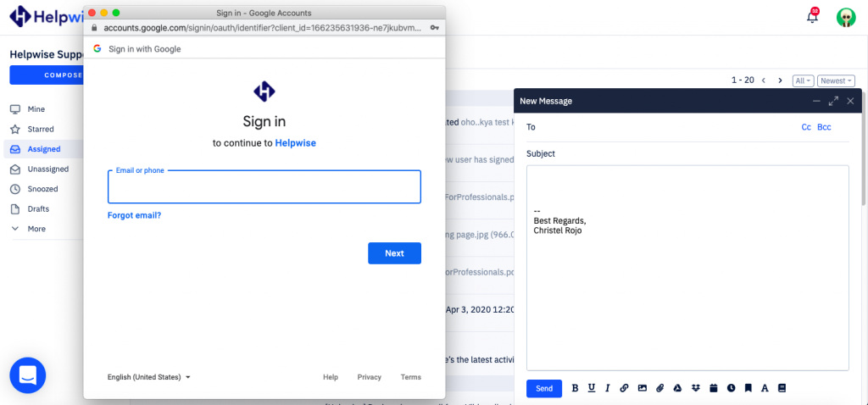The width and height of the screenshot is (868, 405).
Task: Send the new message
Action: [x=544, y=388]
